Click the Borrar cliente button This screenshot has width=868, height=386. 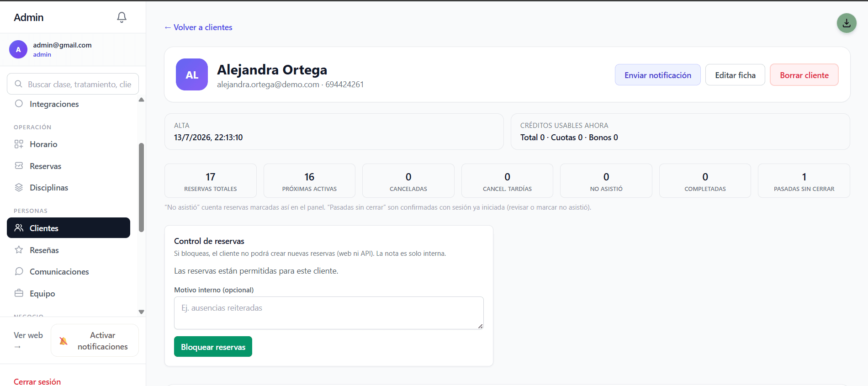(x=804, y=75)
